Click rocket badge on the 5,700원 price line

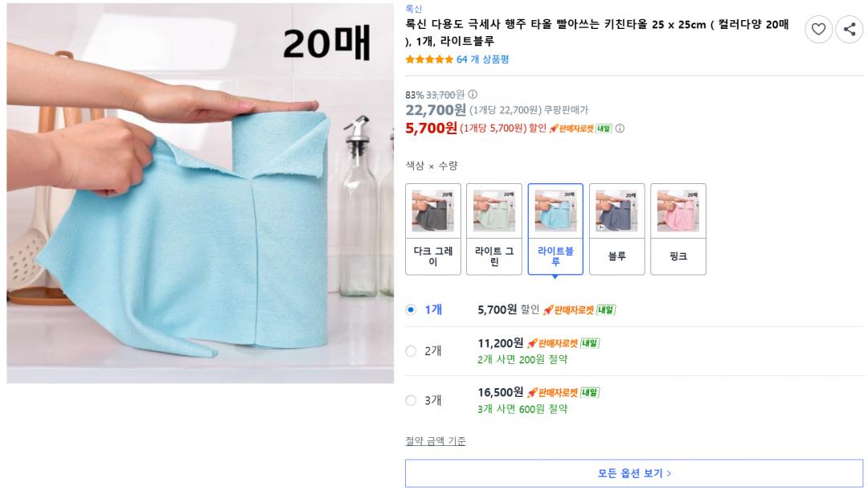click(580, 129)
